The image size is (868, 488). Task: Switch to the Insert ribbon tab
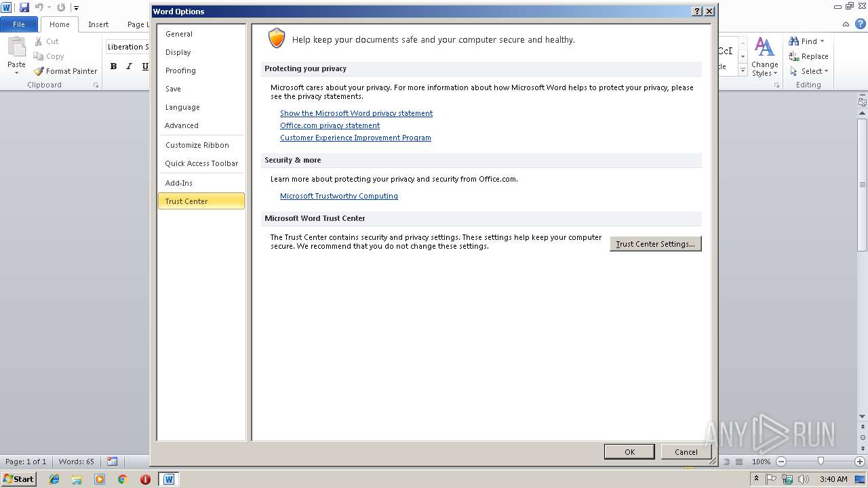point(98,24)
